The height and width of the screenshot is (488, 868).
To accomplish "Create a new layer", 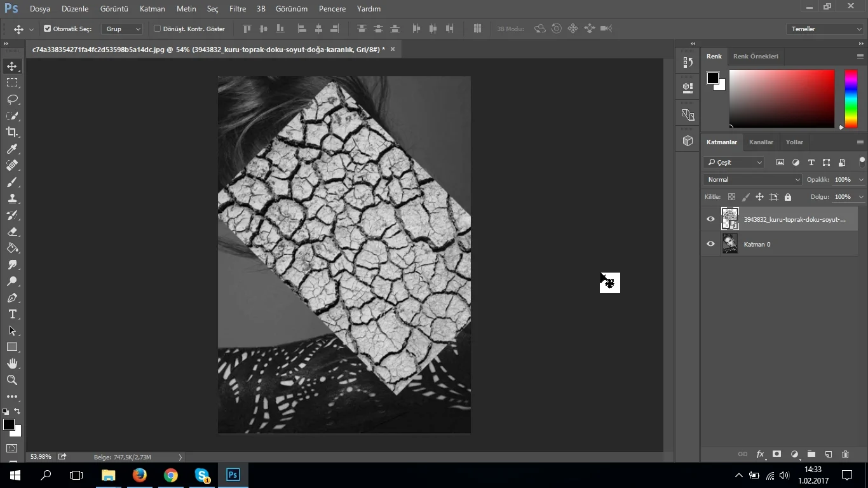I will click(x=829, y=454).
